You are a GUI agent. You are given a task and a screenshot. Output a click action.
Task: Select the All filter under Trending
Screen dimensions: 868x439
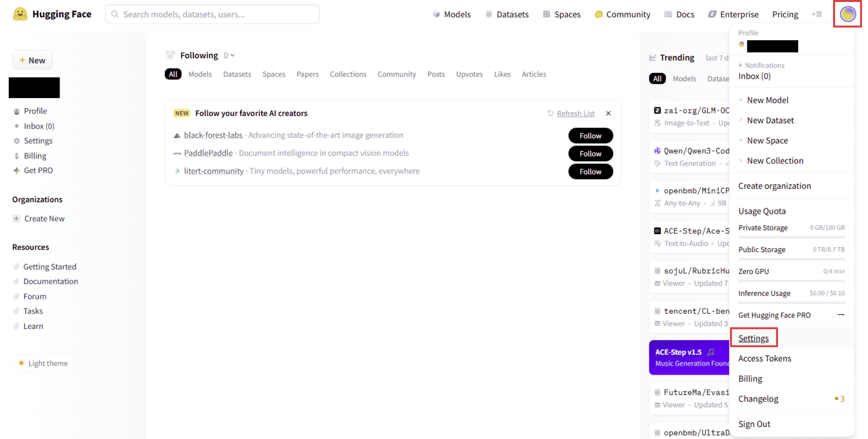pos(657,79)
